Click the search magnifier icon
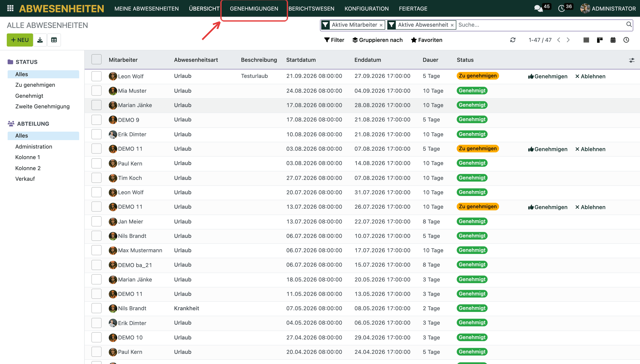Viewport: 640px width, 364px height. (x=629, y=25)
